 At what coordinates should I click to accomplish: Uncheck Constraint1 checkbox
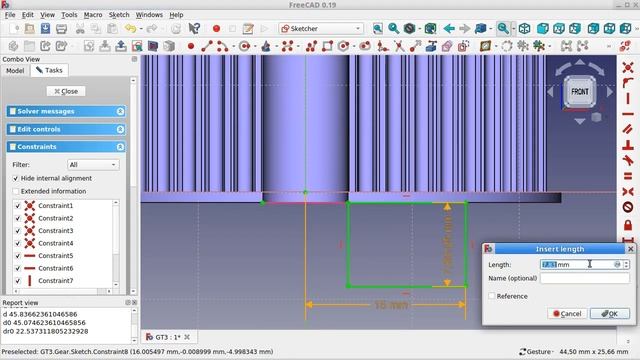pos(18,206)
